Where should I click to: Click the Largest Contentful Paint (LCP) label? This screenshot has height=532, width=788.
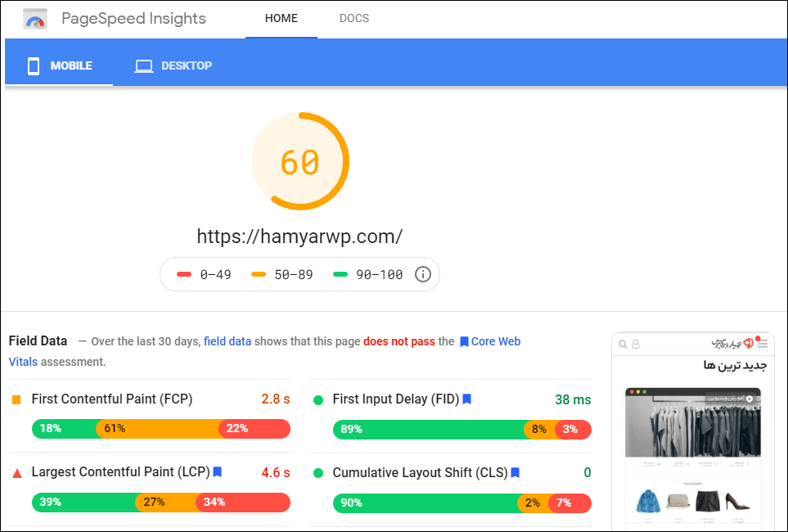click(120, 472)
